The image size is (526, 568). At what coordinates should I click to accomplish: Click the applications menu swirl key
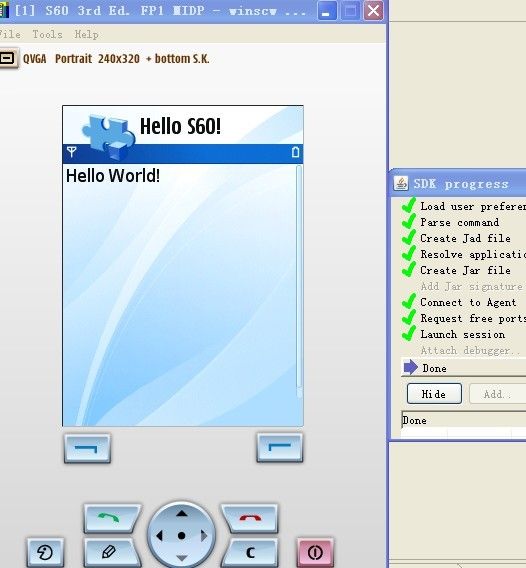coord(45,552)
